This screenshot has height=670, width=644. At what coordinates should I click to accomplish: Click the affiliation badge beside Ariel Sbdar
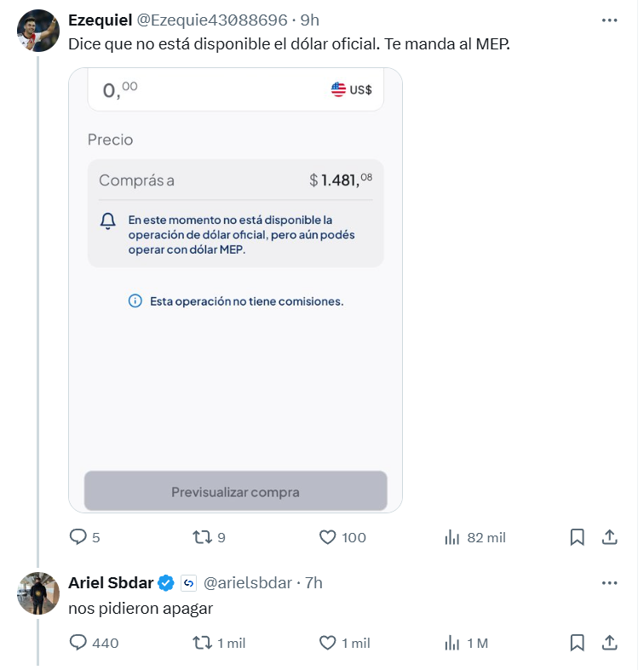[189, 583]
